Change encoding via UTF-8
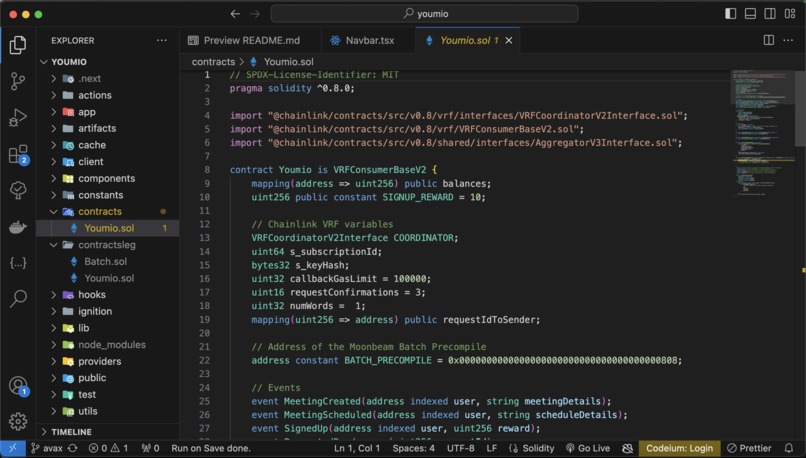The width and height of the screenshot is (806, 458). click(x=461, y=448)
